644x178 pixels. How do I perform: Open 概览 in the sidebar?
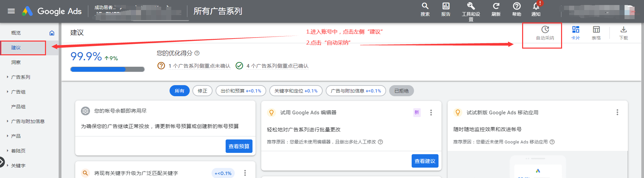coord(16,33)
